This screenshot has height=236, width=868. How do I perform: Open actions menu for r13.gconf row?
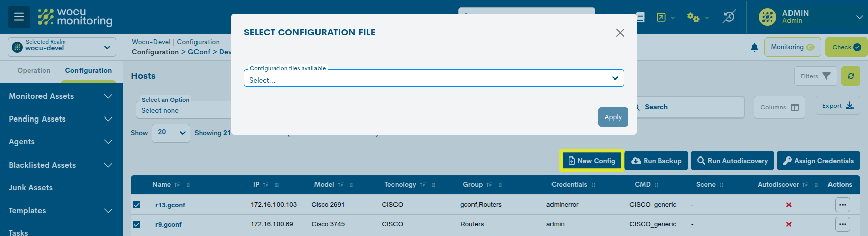pos(842,205)
